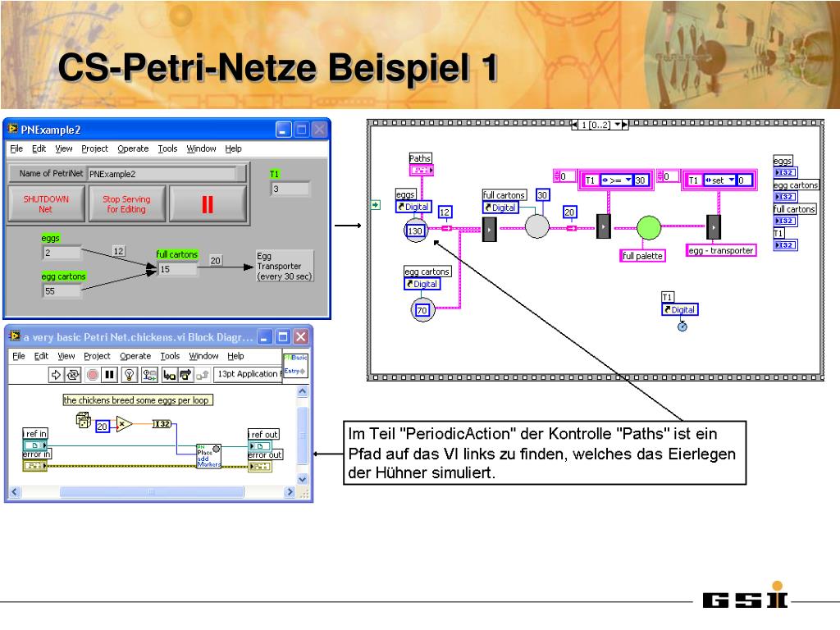Click the Paths control terminal
The height and width of the screenshot is (630, 840).
[x=422, y=171]
